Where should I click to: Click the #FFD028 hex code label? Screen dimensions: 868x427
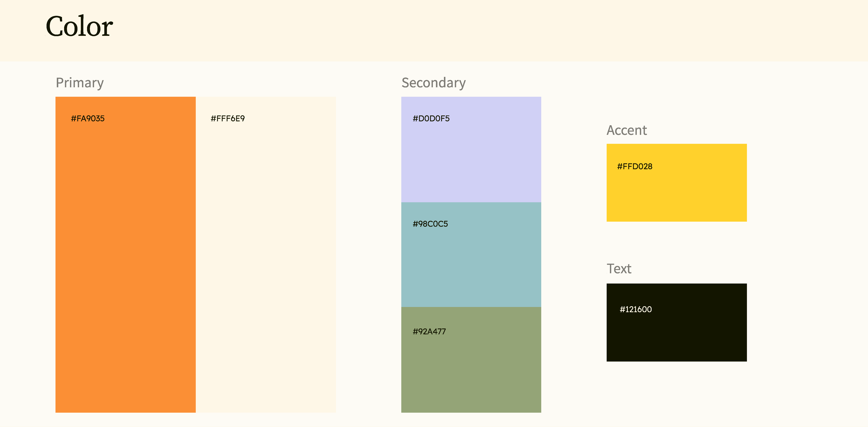(634, 167)
